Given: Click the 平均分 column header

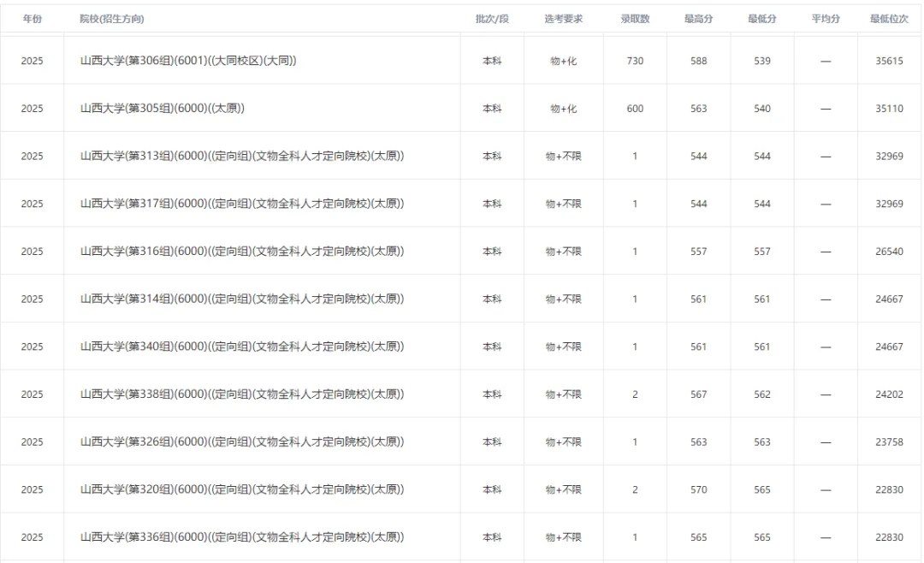Looking at the screenshot, I should 826,19.
